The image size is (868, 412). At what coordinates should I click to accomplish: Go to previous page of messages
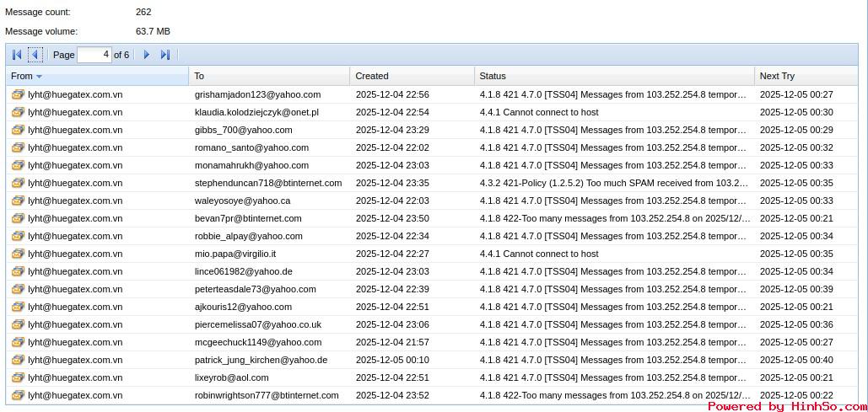(x=35, y=55)
